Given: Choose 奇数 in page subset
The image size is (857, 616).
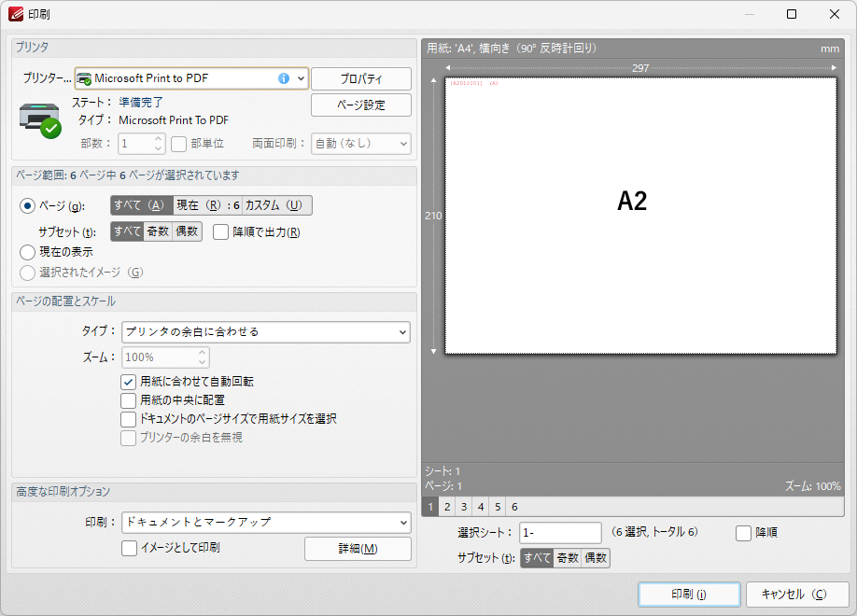Looking at the screenshot, I should pyautogui.click(x=158, y=231).
